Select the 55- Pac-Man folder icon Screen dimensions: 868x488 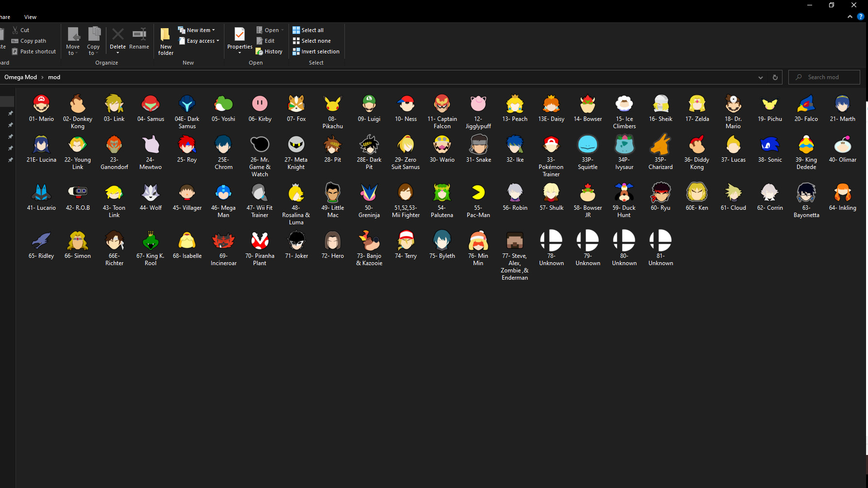(x=478, y=192)
